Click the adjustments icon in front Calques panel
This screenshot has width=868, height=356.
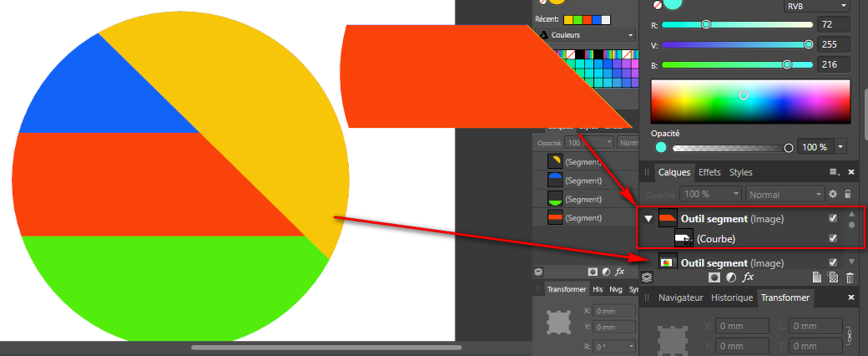click(731, 277)
